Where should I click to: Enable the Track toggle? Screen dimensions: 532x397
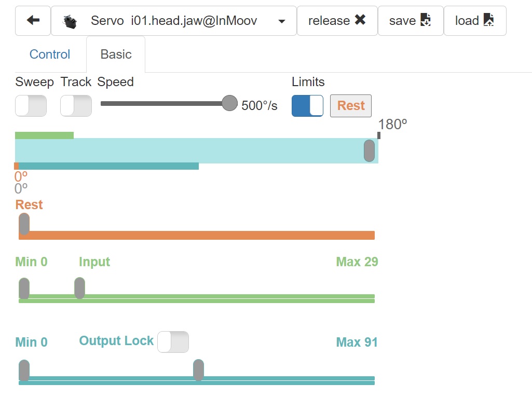pos(76,105)
